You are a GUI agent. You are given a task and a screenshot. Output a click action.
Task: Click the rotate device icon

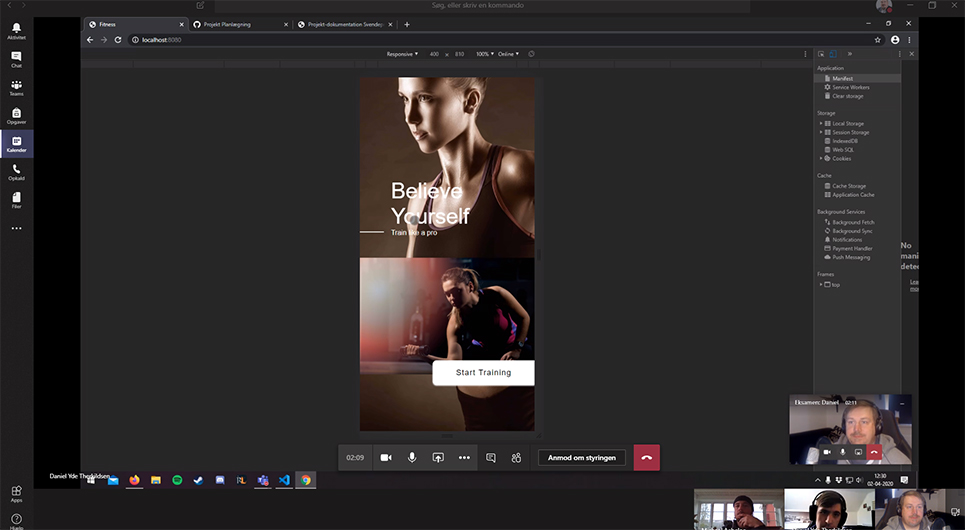531,54
